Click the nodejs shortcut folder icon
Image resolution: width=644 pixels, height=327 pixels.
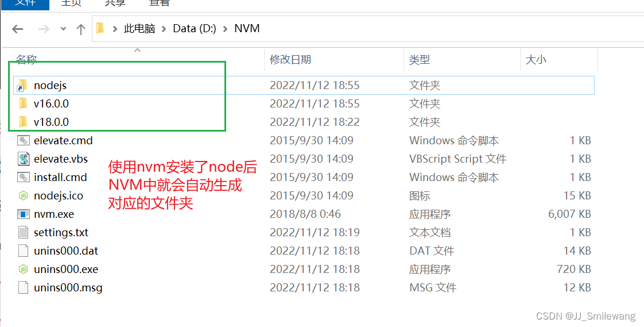point(22,86)
